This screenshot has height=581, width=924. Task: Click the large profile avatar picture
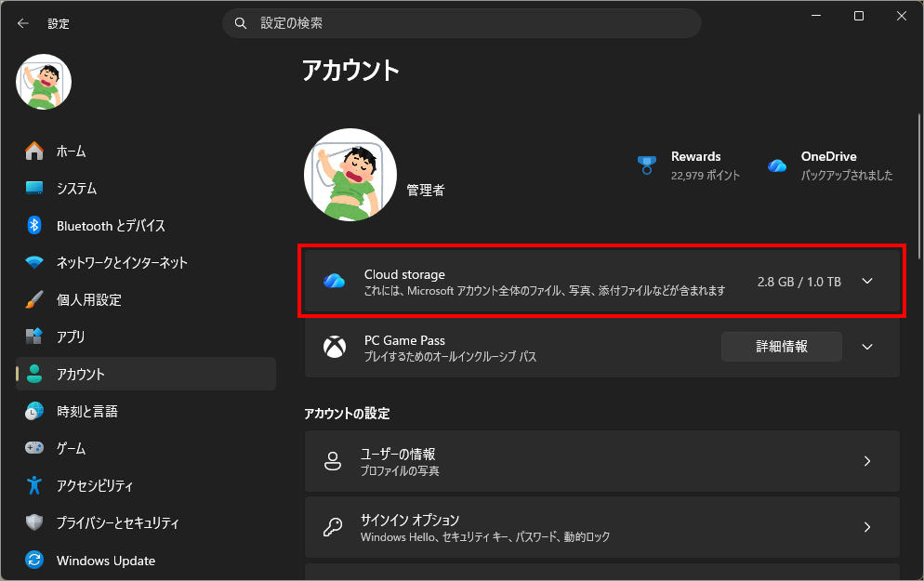(x=350, y=175)
